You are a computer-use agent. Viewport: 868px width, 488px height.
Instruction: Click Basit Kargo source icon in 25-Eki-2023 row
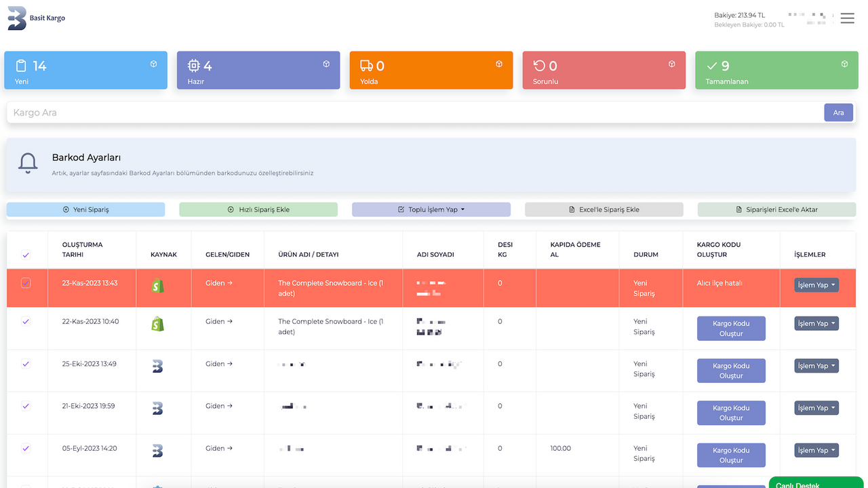pyautogui.click(x=157, y=366)
